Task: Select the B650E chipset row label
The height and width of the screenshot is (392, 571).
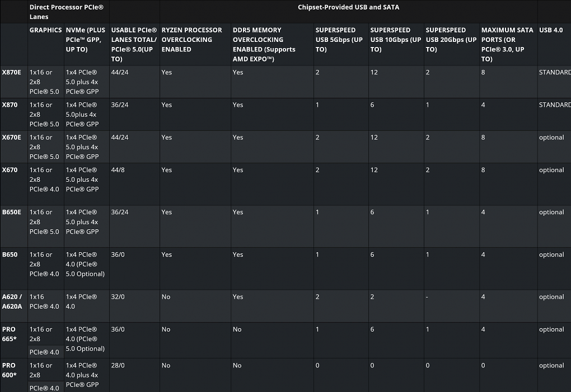Action: tap(12, 212)
